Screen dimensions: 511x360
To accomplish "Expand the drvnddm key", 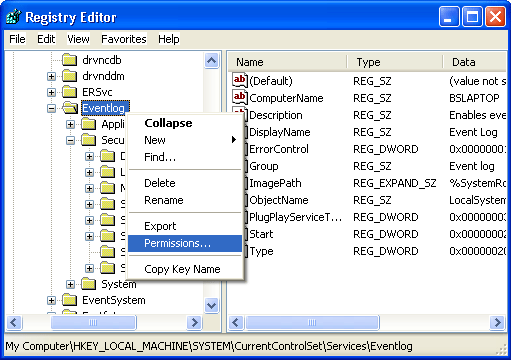I will (51, 76).
